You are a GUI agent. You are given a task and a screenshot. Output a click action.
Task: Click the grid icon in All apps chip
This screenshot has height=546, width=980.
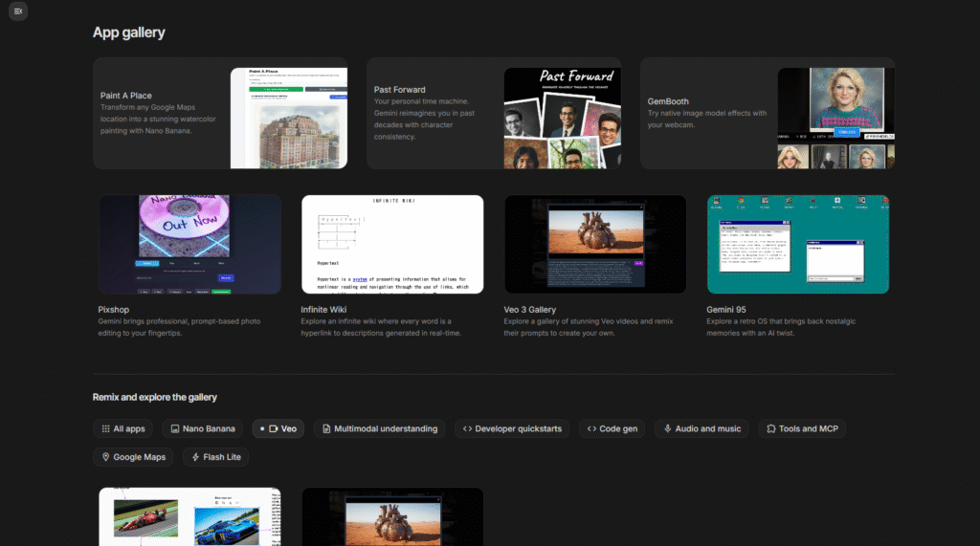tap(105, 429)
